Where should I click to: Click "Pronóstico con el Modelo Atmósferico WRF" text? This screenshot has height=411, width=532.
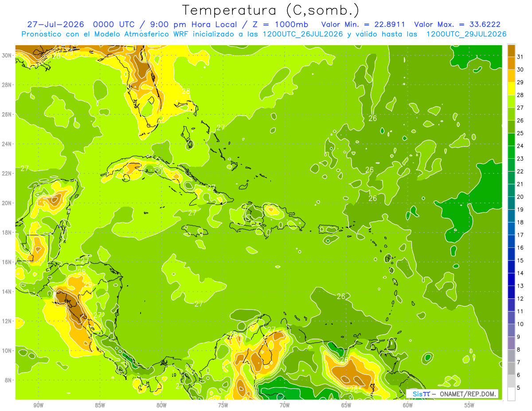(x=106, y=34)
